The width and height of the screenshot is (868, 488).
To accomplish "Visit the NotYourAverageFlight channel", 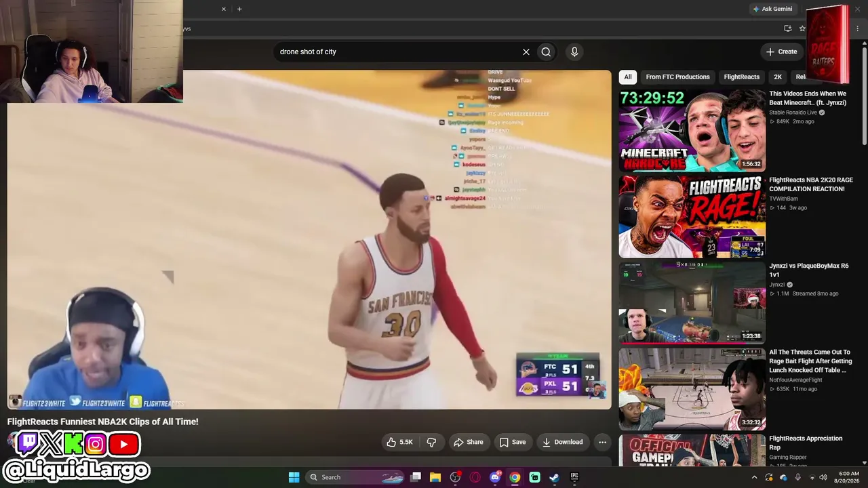I will pos(795,380).
